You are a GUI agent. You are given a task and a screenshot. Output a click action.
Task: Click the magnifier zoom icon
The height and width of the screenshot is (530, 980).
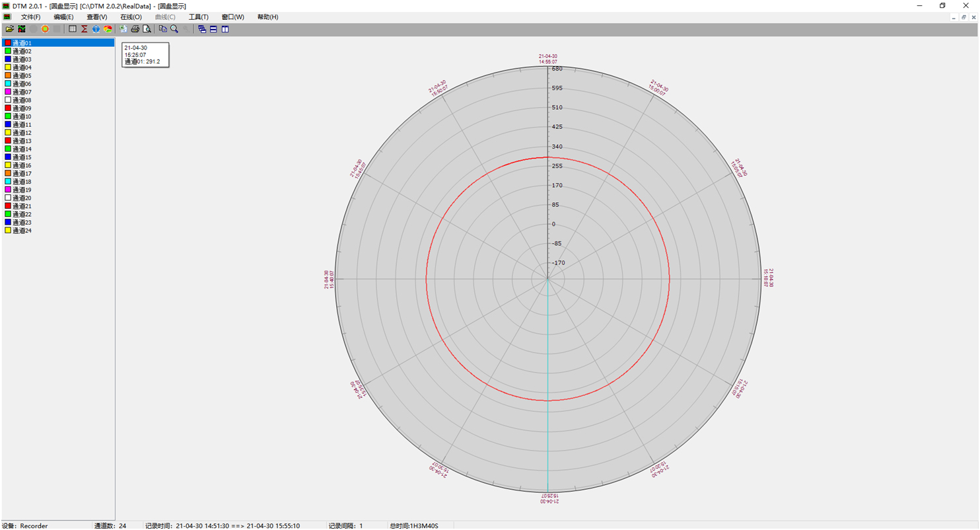tap(174, 29)
